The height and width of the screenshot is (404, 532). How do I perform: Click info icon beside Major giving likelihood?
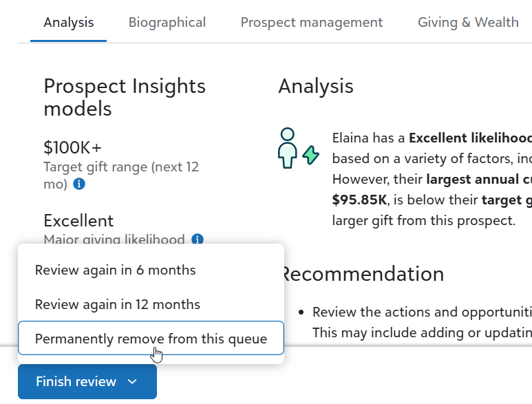point(198,240)
